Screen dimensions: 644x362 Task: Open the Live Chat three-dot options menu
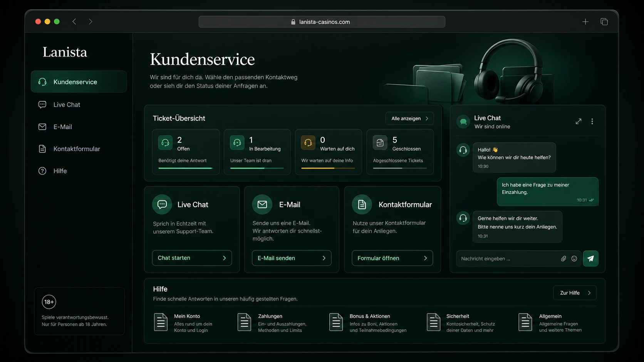[592, 122]
